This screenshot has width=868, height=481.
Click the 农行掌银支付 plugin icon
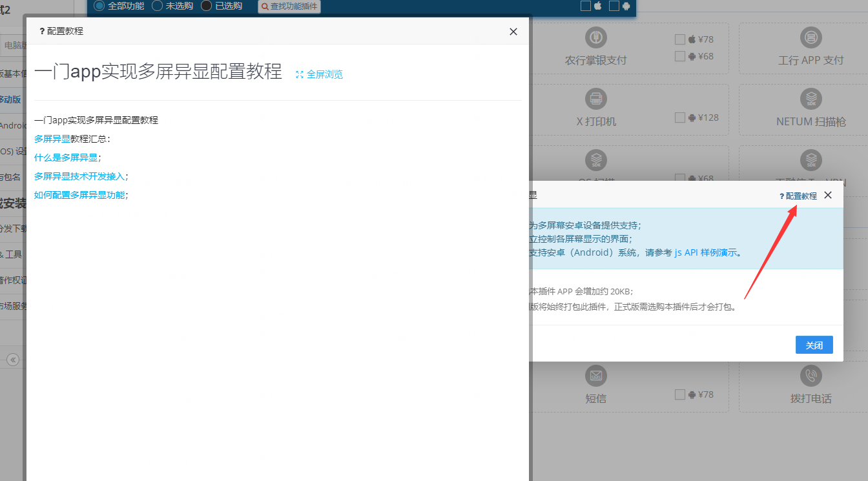tap(595, 37)
